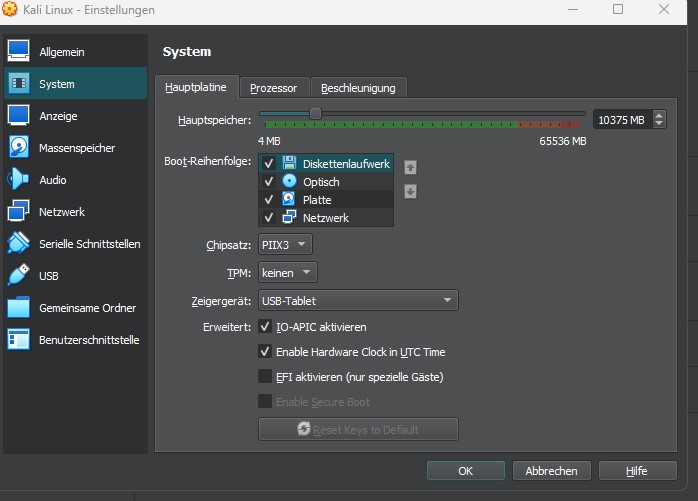The width and height of the screenshot is (698, 501).
Task: Click the Hauptspeicher 10375 MB input field
Action: point(623,120)
